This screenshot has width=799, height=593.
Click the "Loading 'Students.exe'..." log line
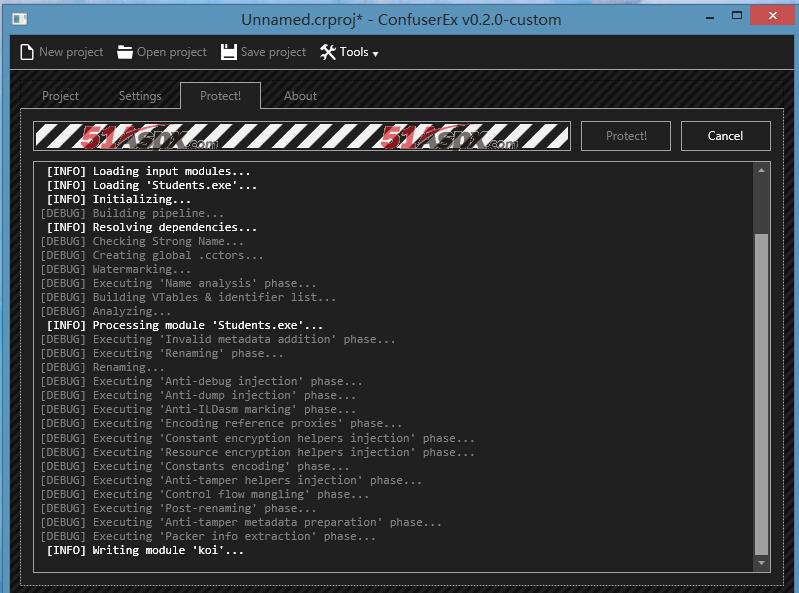click(x=152, y=185)
